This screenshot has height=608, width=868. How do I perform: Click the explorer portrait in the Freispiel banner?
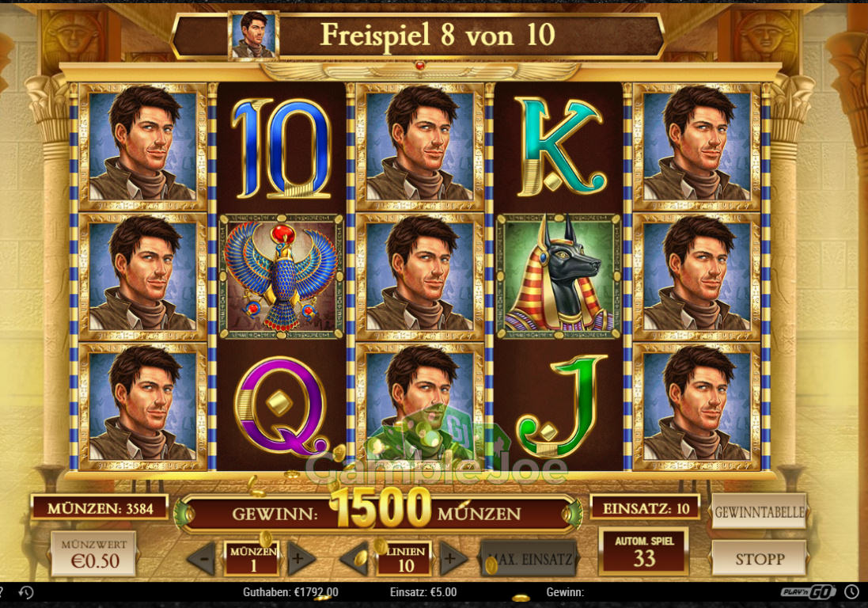(x=253, y=35)
